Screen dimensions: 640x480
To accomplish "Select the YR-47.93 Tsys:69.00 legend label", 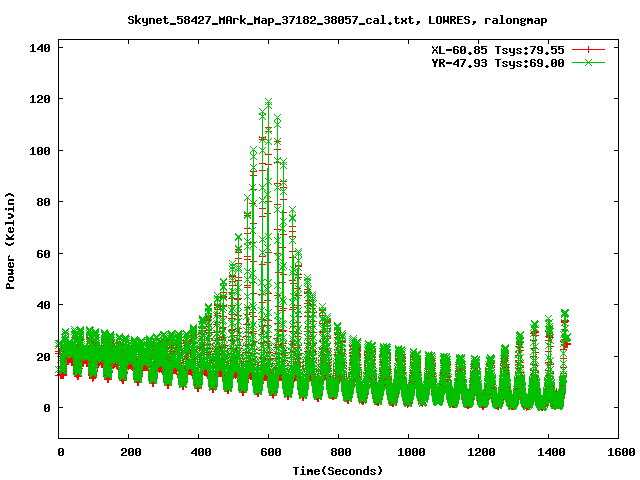I will pos(497,62).
